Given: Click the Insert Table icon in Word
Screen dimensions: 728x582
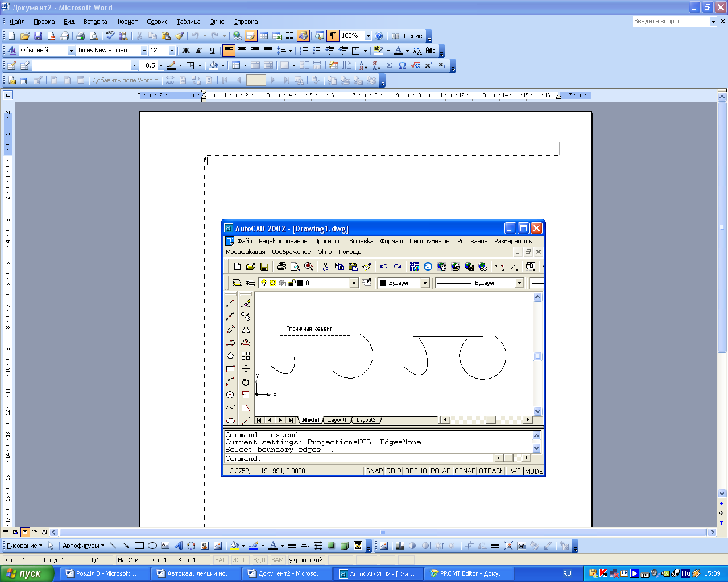Looking at the screenshot, I should (x=264, y=36).
